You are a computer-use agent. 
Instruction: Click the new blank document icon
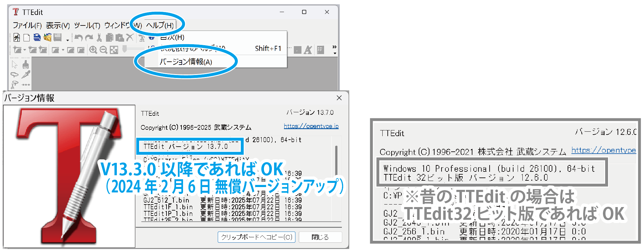[27, 38]
